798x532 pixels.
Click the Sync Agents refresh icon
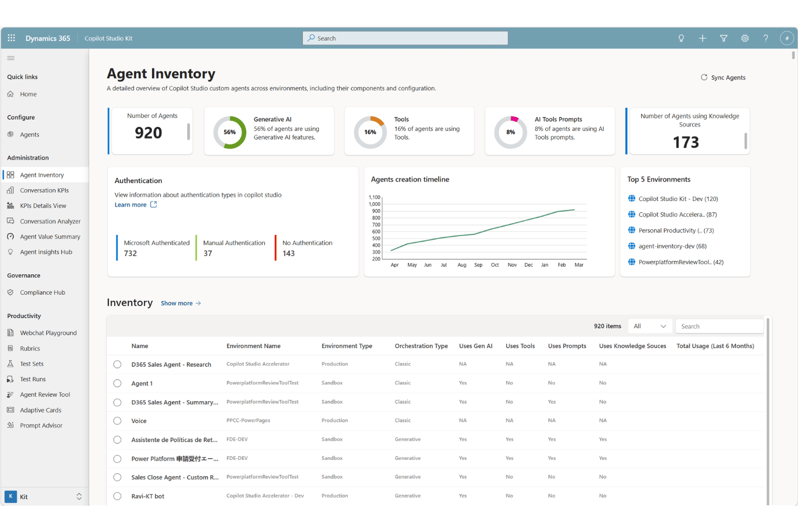pyautogui.click(x=704, y=78)
